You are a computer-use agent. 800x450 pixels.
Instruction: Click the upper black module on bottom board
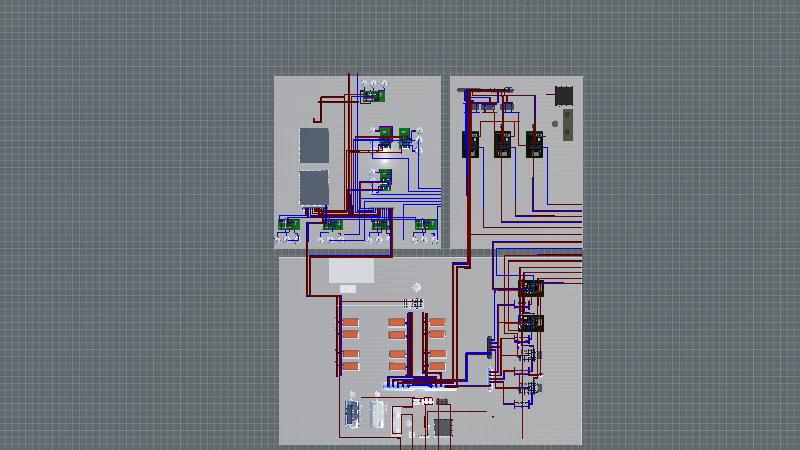point(530,291)
